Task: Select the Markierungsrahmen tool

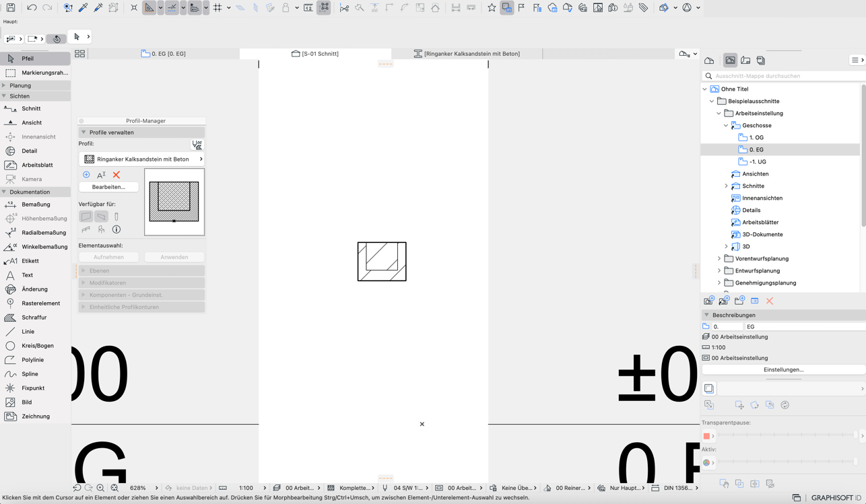Action: [35, 73]
